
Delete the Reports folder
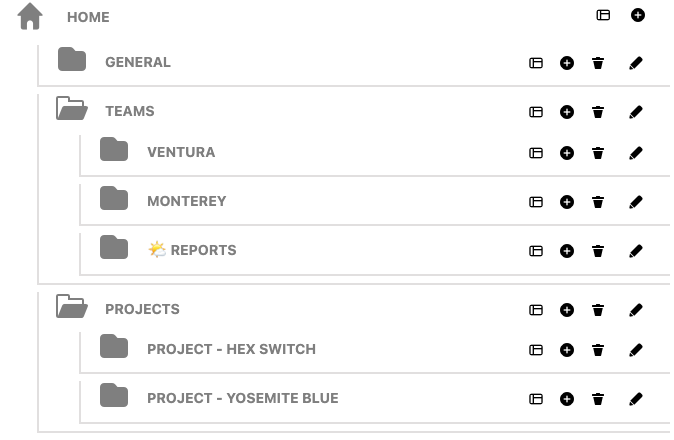pos(598,251)
